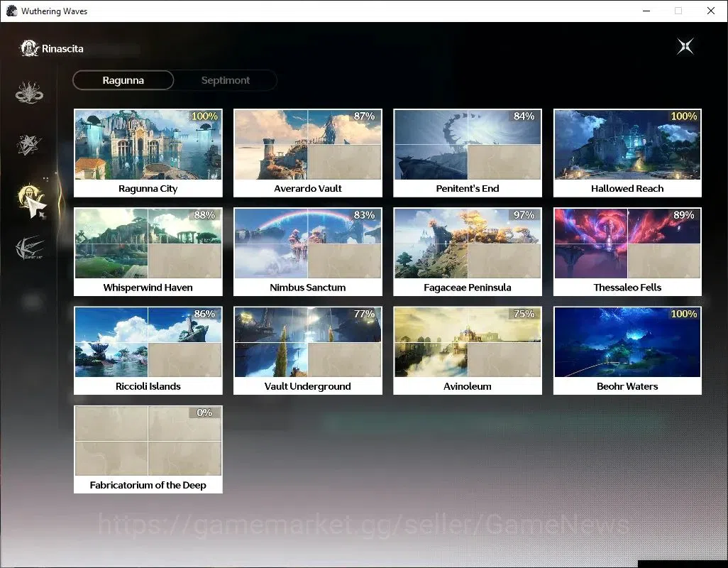The image size is (728, 568).
Task: Open the Fabricatorium of the Deep card
Action: (x=148, y=449)
